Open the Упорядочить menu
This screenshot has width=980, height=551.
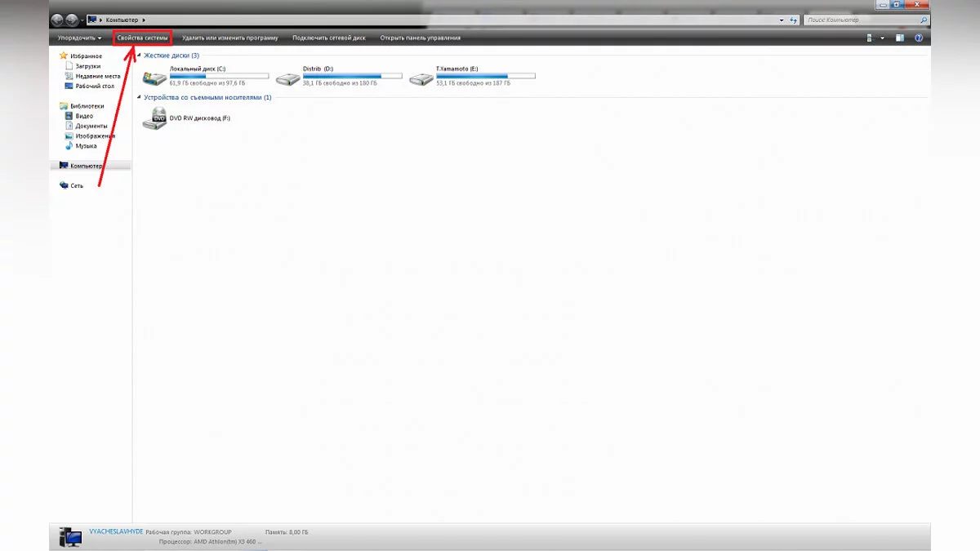pyautogui.click(x=80, y=38)
